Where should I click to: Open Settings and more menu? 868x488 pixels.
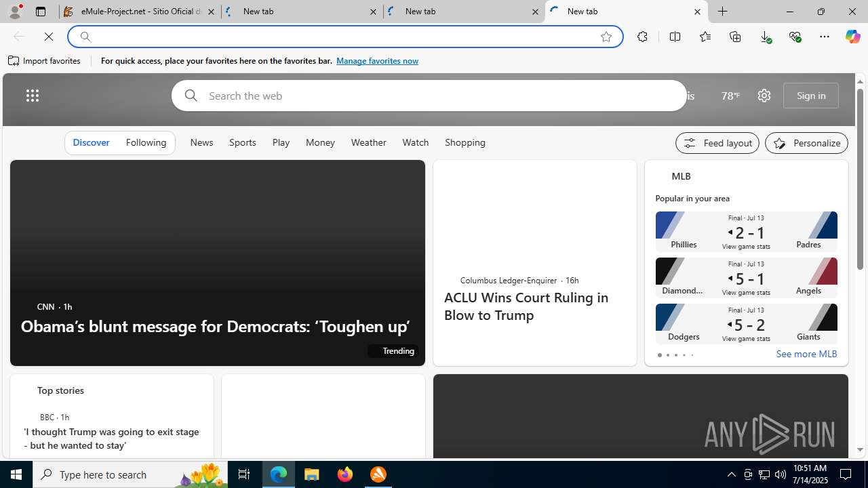click(825, 37)
